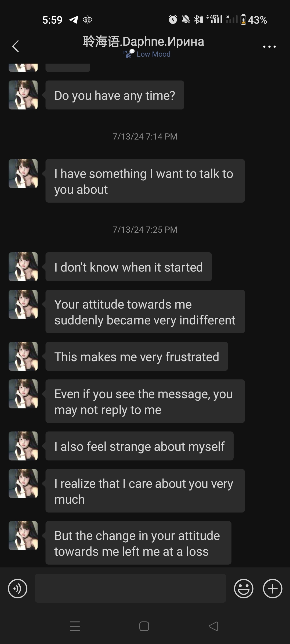Image resolution: width=290 pixels, height=644 pixels.
Task: Select the 'This makes me very frustrated' message
Action: pyautogui.click(x=137, y=356)
